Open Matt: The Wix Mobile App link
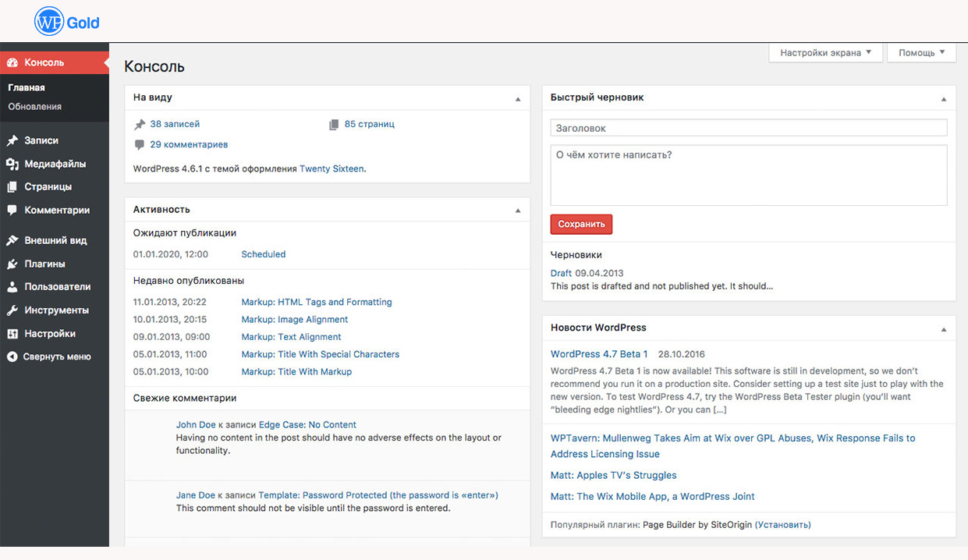This screenshot has width=968, height=560. tap(653, 497)
